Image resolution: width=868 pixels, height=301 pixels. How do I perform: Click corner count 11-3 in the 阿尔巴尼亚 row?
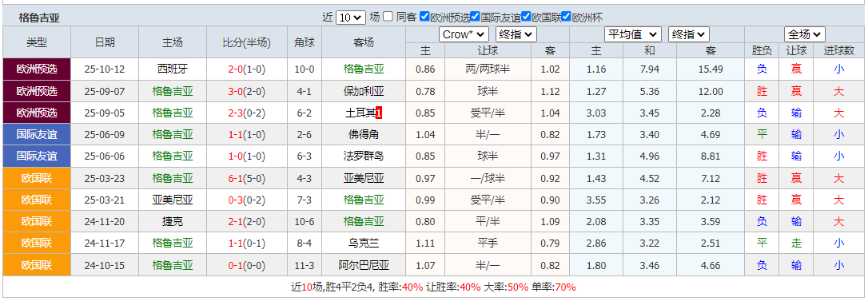coord(305,266)
